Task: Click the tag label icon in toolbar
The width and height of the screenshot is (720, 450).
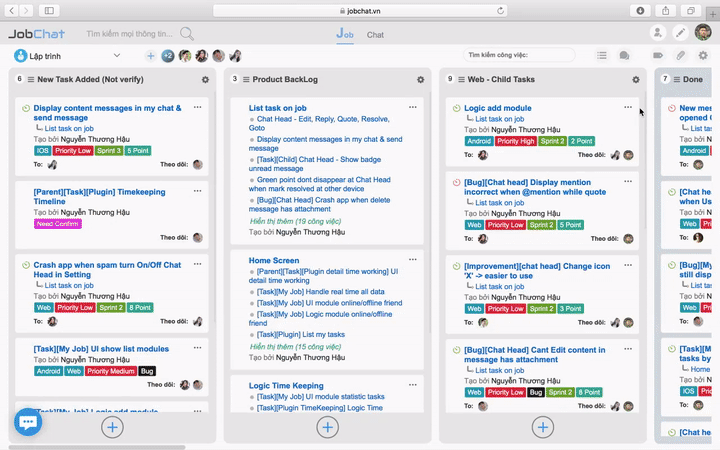Action: tap(658, 56)
